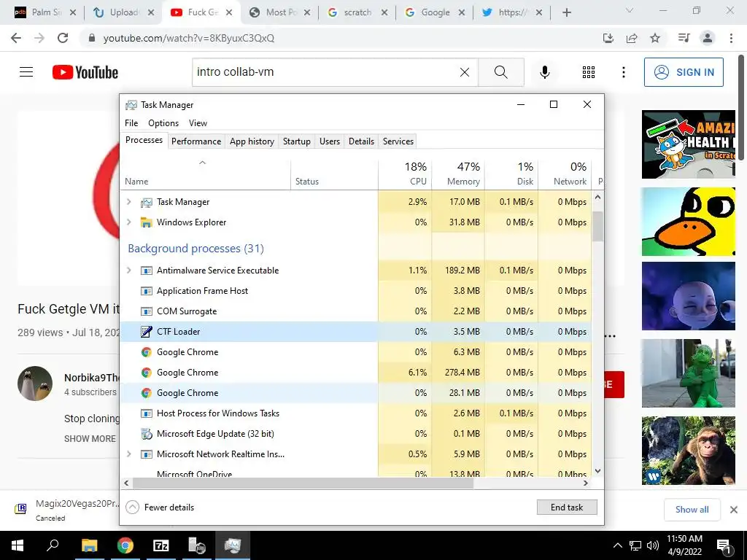Click the Chrome forward arrow
Screen dimensions: 747x560
(x=39, y=38)
